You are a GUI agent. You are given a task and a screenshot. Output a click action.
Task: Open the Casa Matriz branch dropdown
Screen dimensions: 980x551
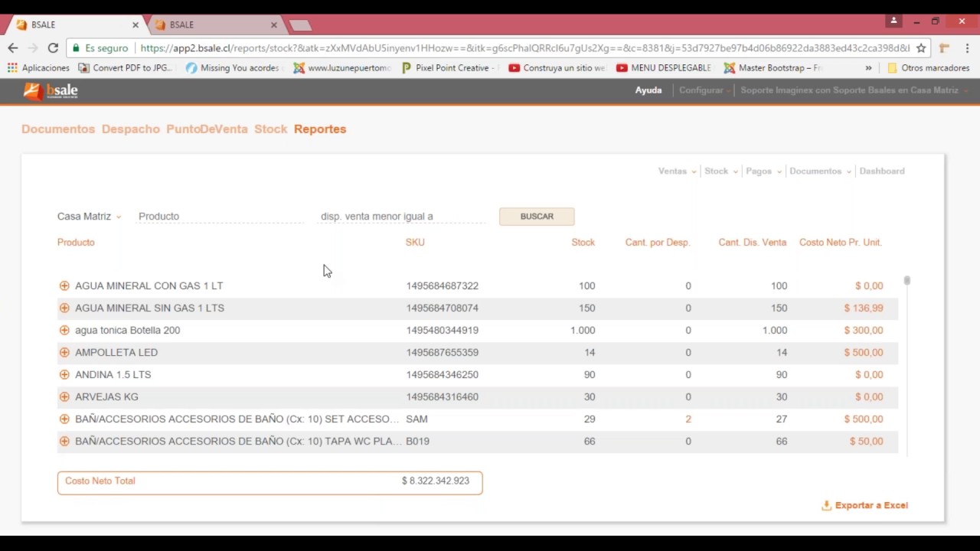(89, 217)
